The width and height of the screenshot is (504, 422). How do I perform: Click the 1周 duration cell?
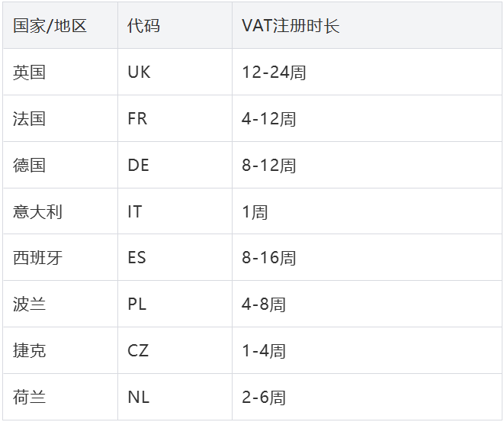tap(255, 211)
